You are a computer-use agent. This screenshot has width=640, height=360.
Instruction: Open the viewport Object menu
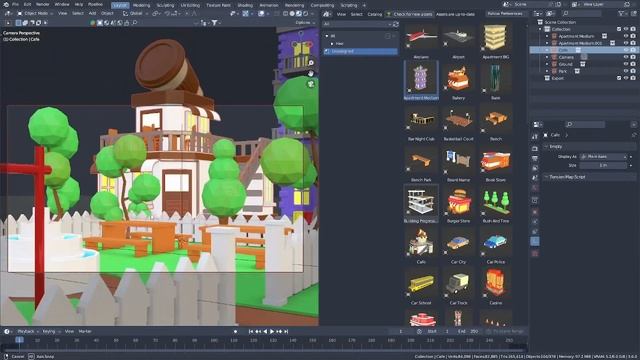pyautogui.click(x=107, y=13)
